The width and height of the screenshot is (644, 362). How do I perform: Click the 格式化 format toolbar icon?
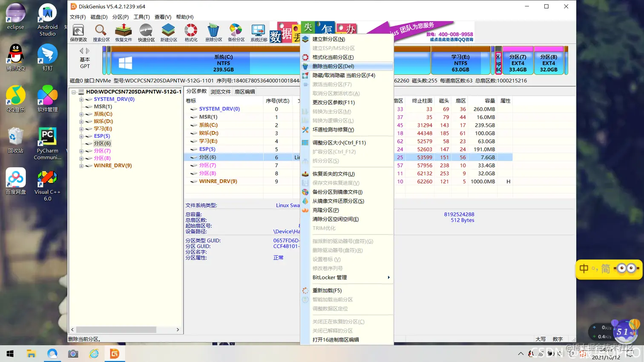[x=190, y=31]
